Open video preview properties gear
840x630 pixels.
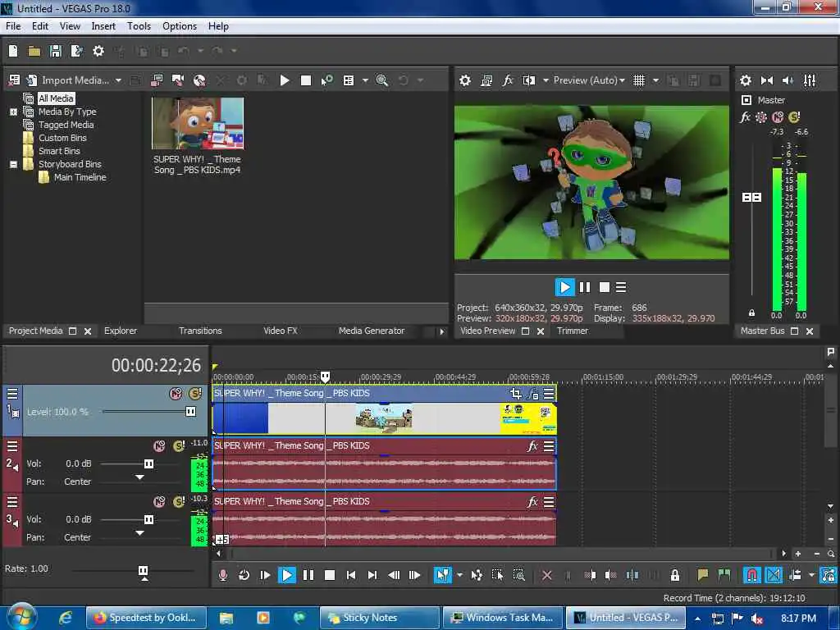(465, 80)
